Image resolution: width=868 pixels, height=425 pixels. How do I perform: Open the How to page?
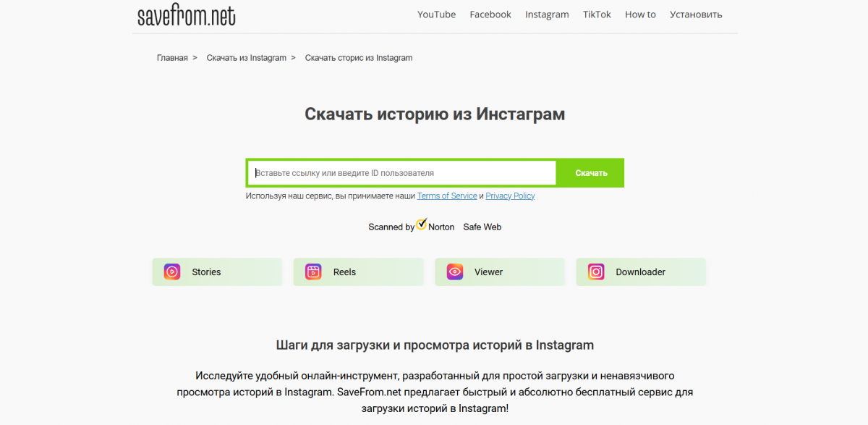(640, 14)
